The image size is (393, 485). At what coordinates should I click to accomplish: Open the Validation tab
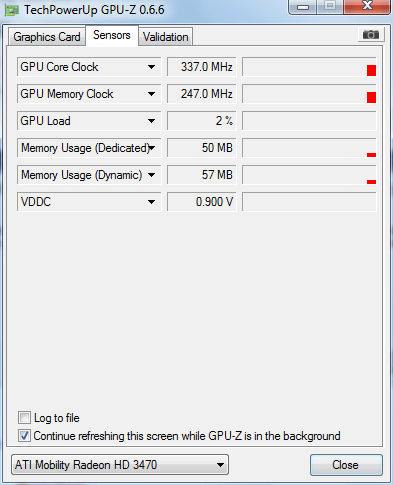(x=166, y=37)
